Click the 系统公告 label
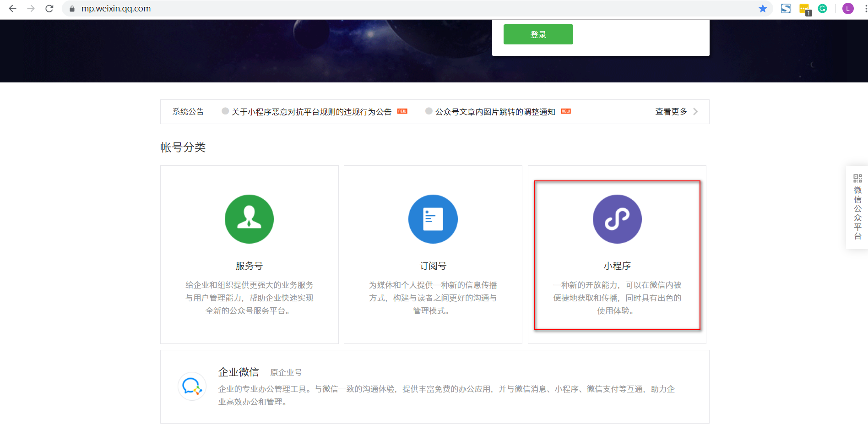This screenshot has width=868, height=441. [x=188, y=112]
